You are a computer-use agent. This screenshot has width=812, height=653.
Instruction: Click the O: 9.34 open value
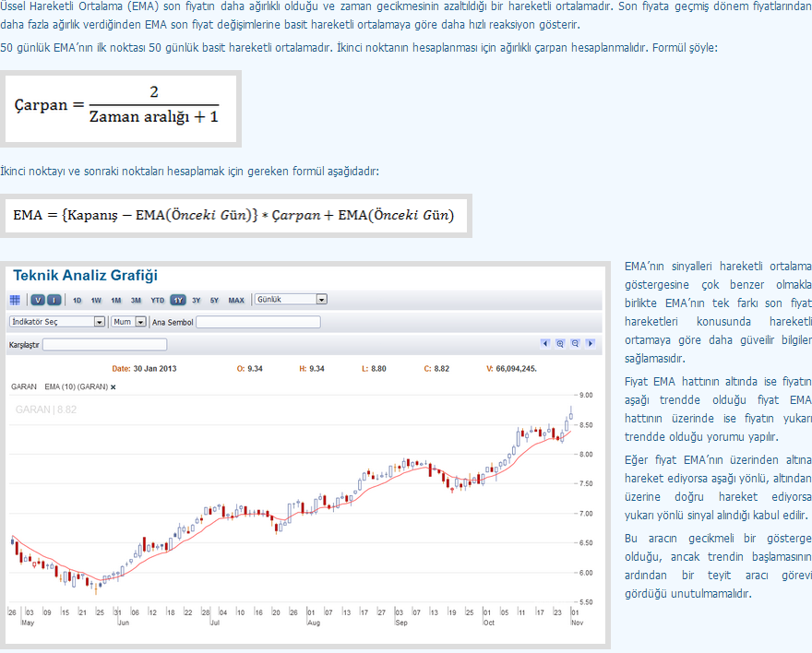click(250, 369)
